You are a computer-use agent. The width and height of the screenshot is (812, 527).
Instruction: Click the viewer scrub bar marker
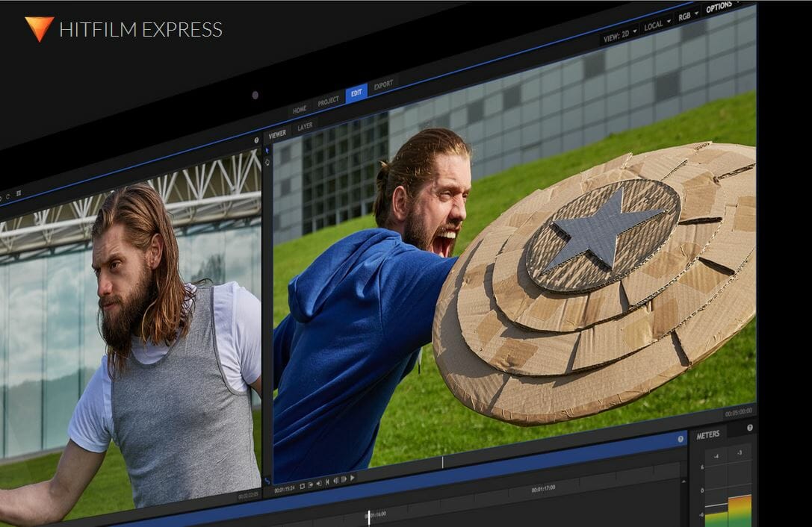click(443, 462)
